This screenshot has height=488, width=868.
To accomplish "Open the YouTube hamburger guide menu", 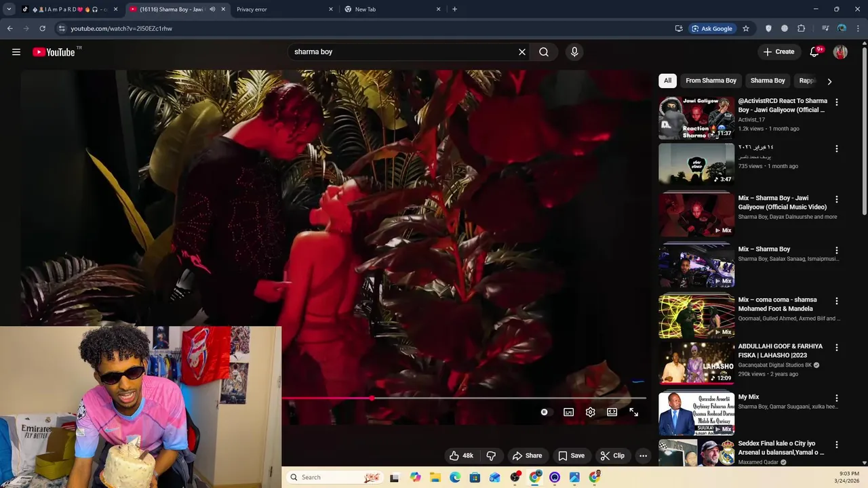I will click(x=16, y=52).
